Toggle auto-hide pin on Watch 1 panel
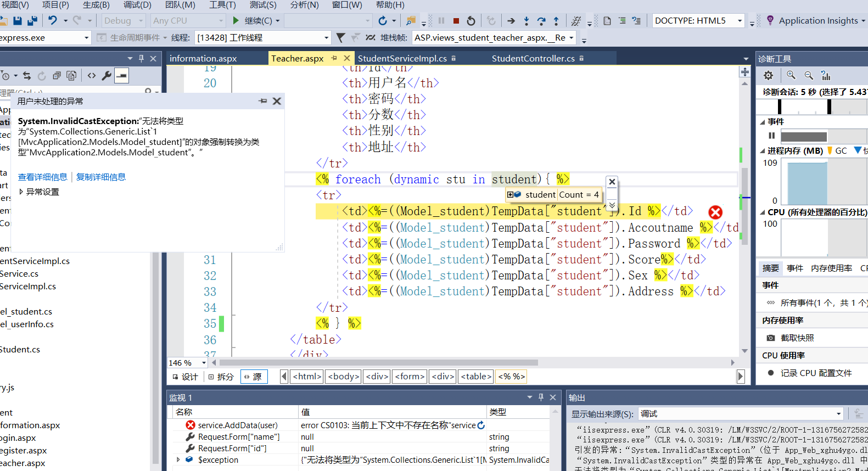 [541, 397]
